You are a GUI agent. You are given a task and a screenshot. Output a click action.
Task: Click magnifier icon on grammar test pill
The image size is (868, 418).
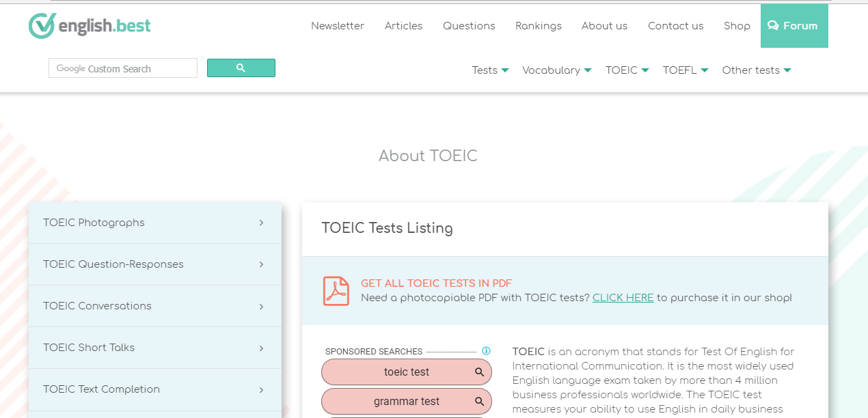[x=479, y=402]
